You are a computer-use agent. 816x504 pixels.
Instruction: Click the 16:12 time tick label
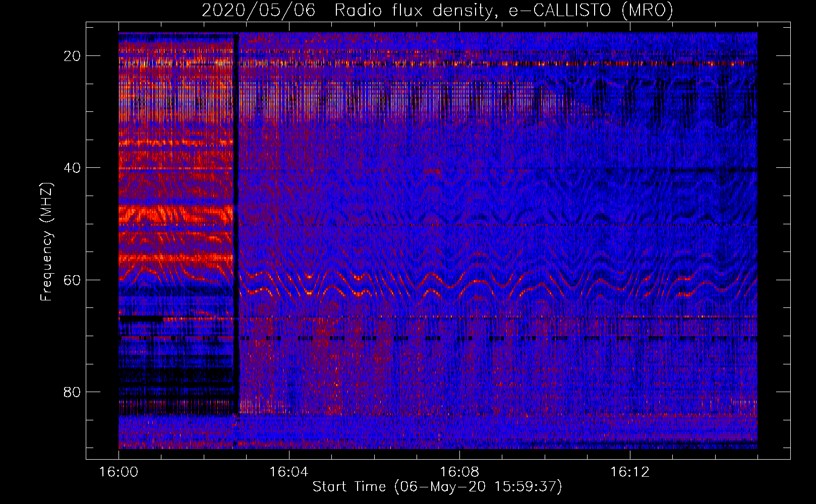tap(629, 472)
